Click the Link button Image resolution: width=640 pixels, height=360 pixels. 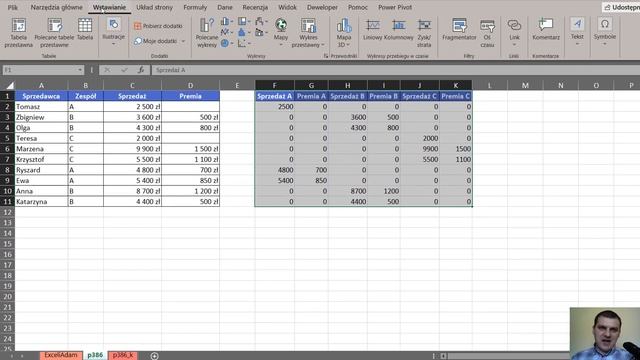click(514, 32)
